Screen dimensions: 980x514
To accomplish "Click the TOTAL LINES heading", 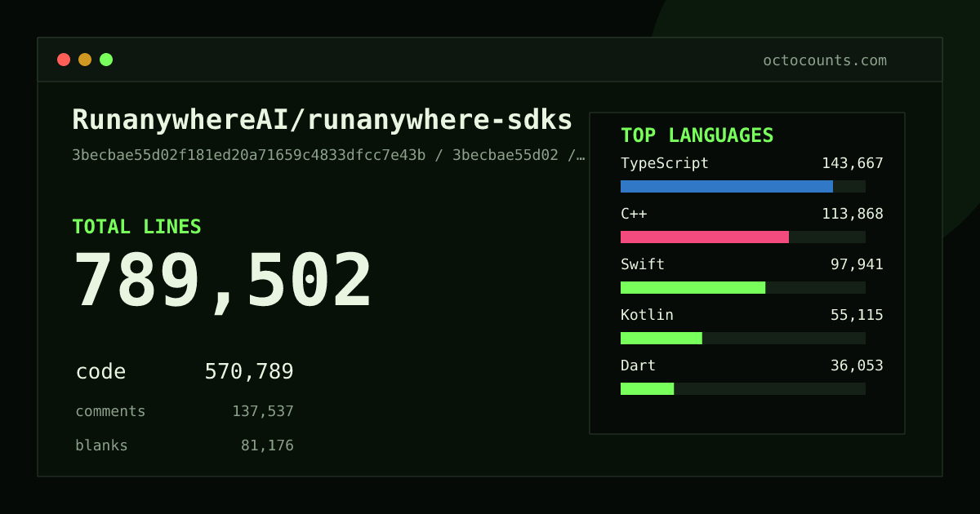I will pos(136,227).
